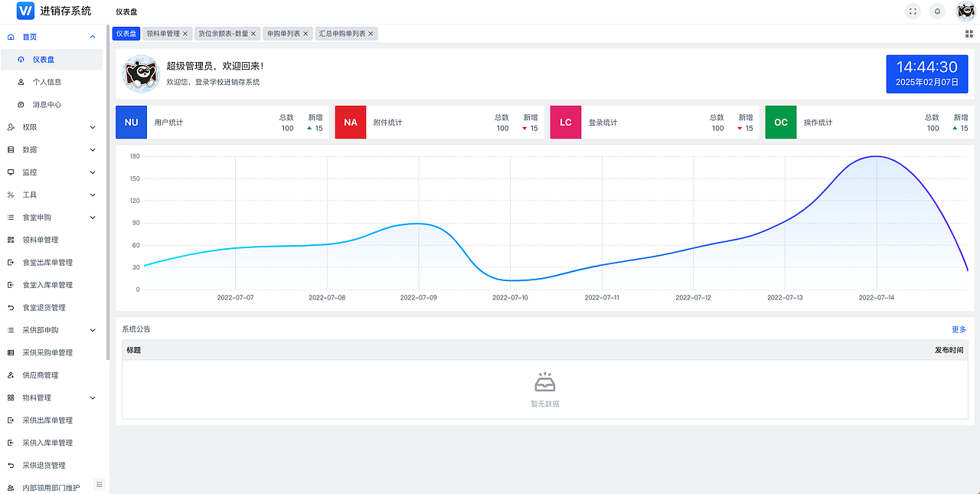Click the blue V logo icon
Image resolution: width=980 pixels, height=494 pixels.
pyautogui.click(x=25, y=11)
